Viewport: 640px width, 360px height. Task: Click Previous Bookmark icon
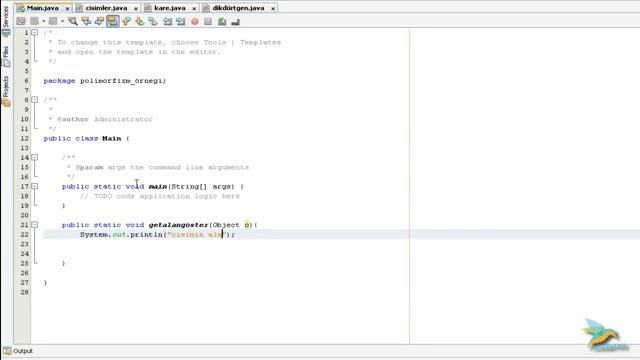tap(126, 21)
